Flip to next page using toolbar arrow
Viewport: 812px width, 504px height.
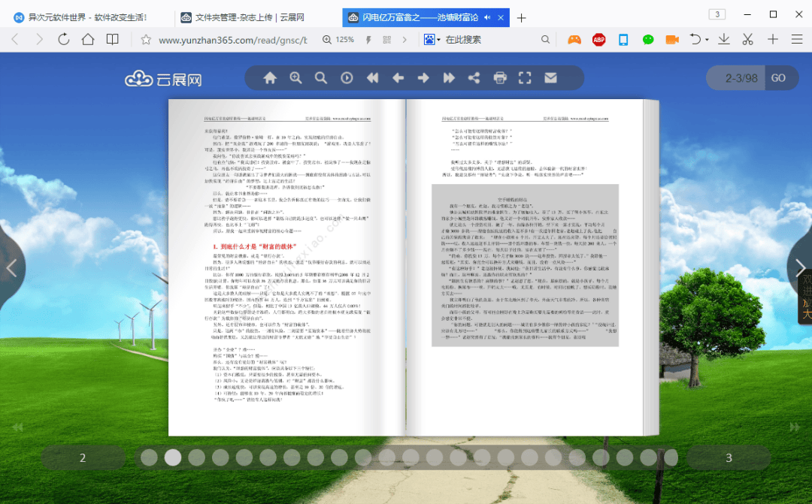point(423,78)
